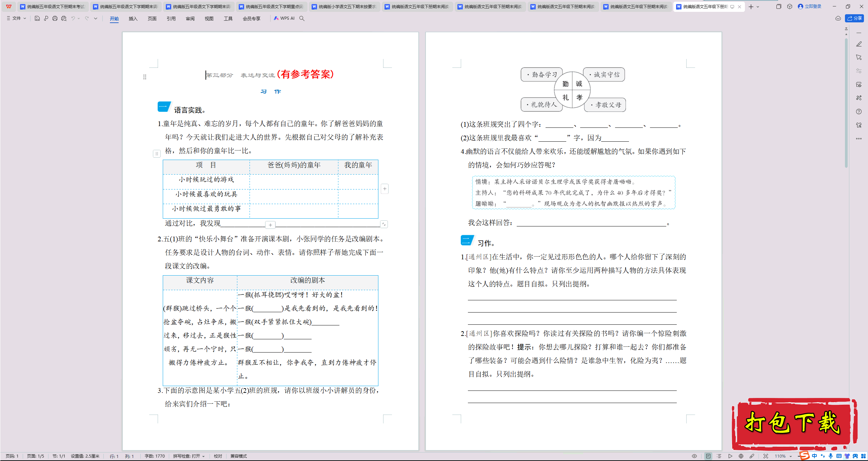Viewport: 868px width, 461px height.
Task: Switch to page layout view
Action: pos(708,456)
